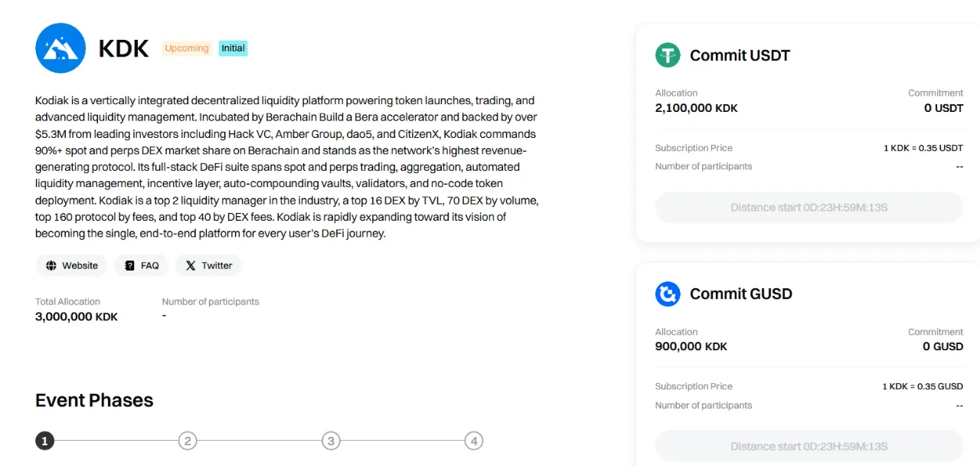Click the orange Upcoming status badge

tap(187, 48)
